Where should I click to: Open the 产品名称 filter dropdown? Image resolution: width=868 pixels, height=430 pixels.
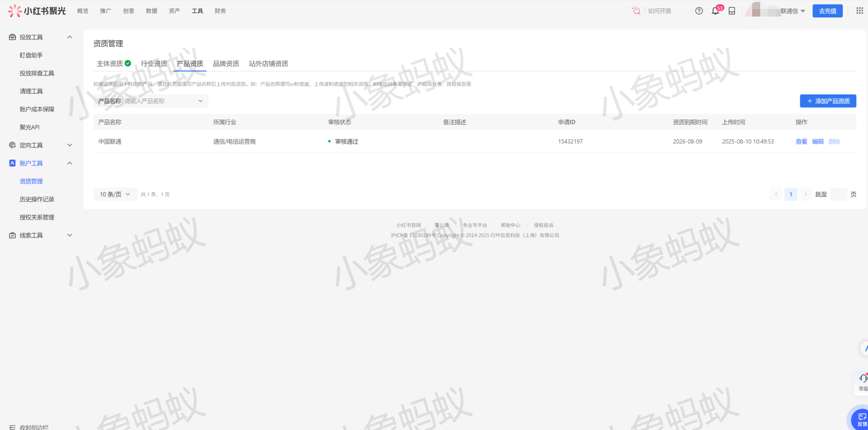tap(151, 101)
